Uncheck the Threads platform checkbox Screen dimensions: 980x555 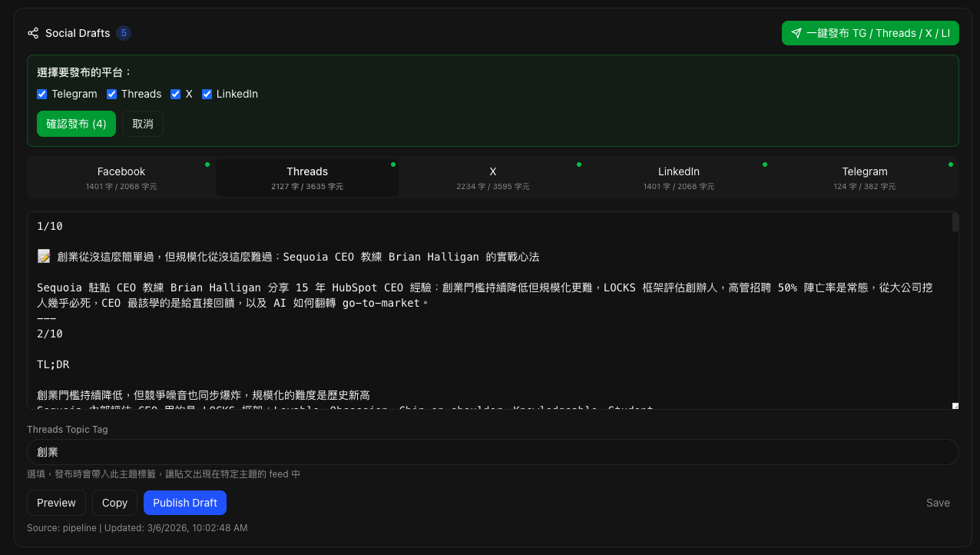[111, 94]
